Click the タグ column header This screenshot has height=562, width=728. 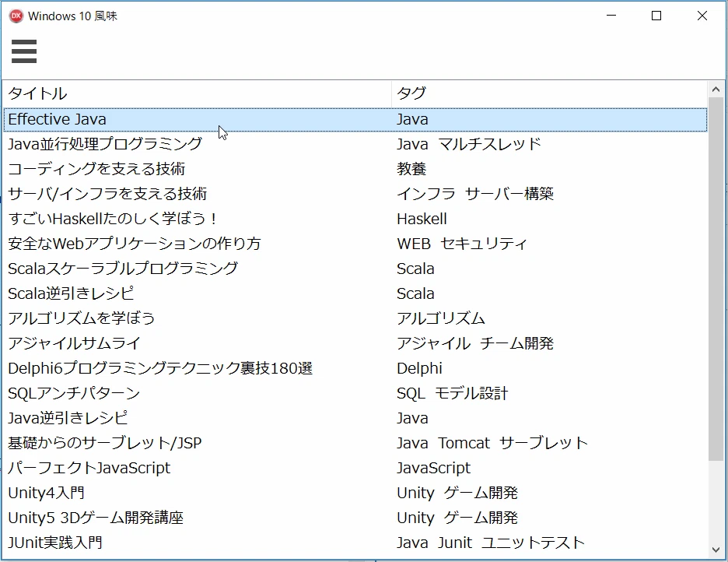549,93
